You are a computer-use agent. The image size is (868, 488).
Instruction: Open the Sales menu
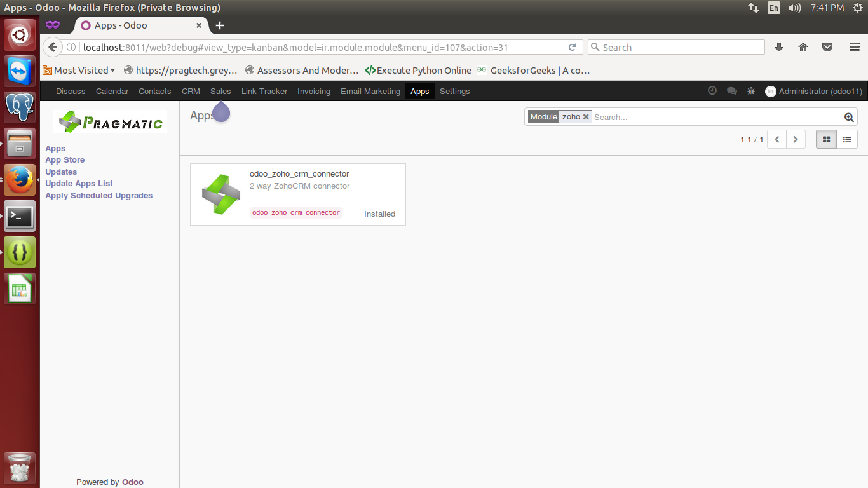pyautogui.click(x=220, y=91)
